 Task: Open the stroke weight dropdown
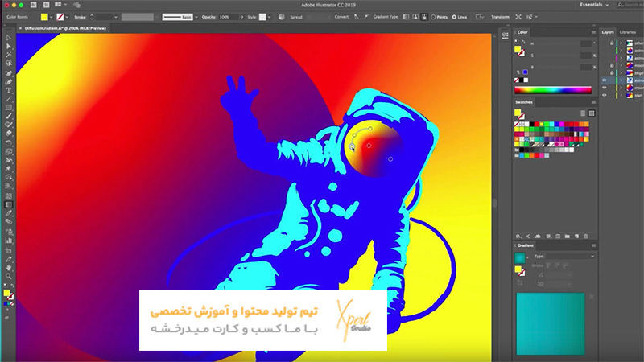click(x=116, y=17)
